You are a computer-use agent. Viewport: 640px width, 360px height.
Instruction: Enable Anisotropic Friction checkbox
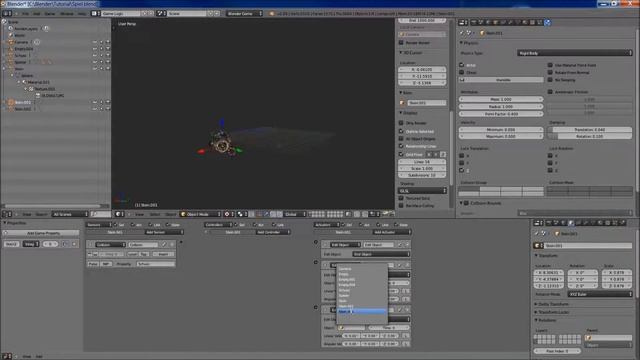tap(550, 92)
